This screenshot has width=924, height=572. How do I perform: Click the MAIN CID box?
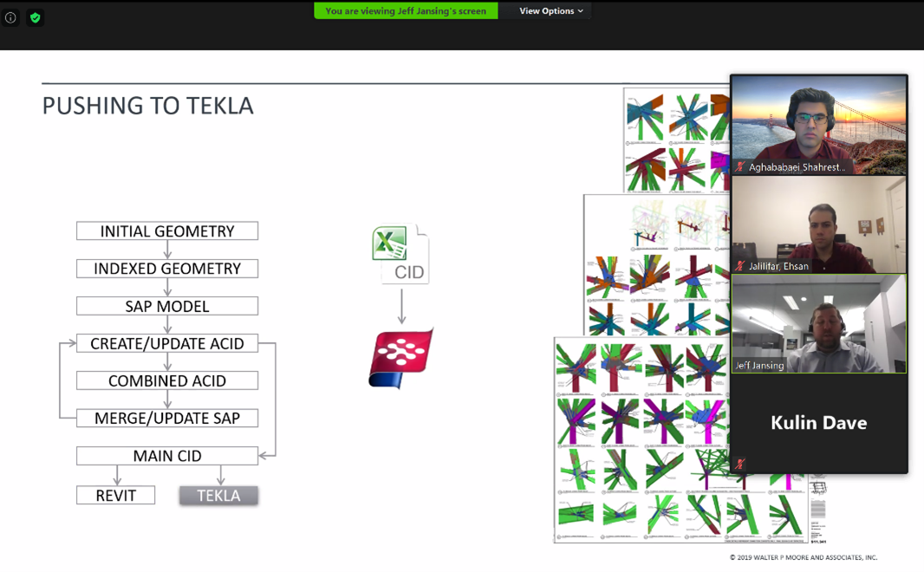[x=167, y=456]
